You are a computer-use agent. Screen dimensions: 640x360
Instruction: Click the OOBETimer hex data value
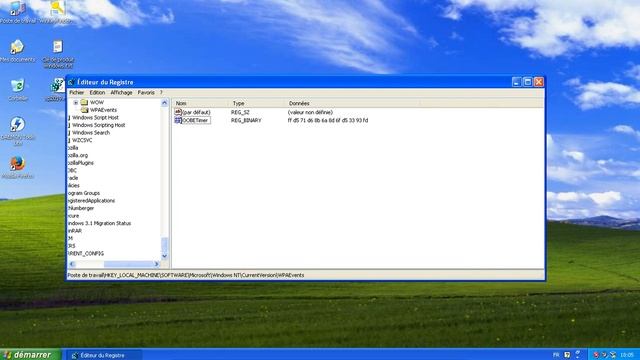(x=328, y=120)
